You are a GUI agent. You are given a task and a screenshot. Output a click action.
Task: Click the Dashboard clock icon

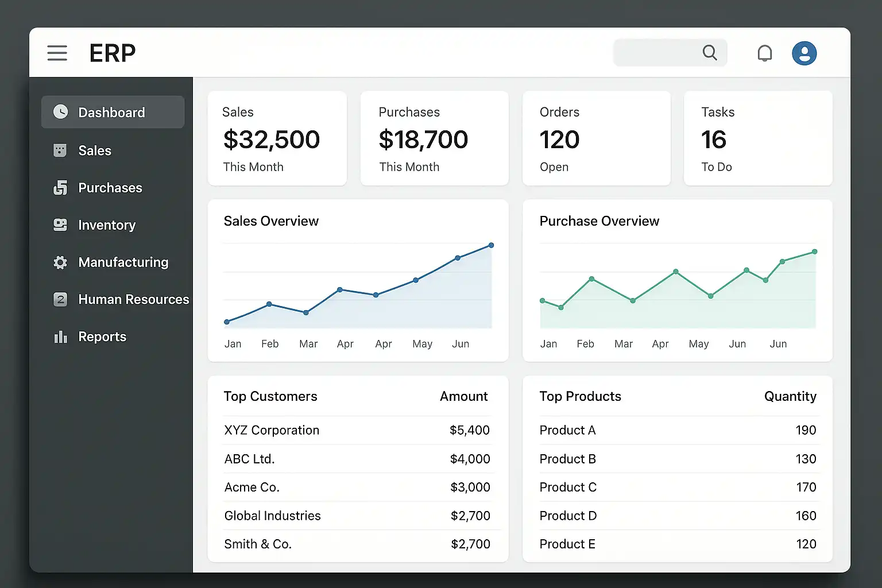click(60, 112)
